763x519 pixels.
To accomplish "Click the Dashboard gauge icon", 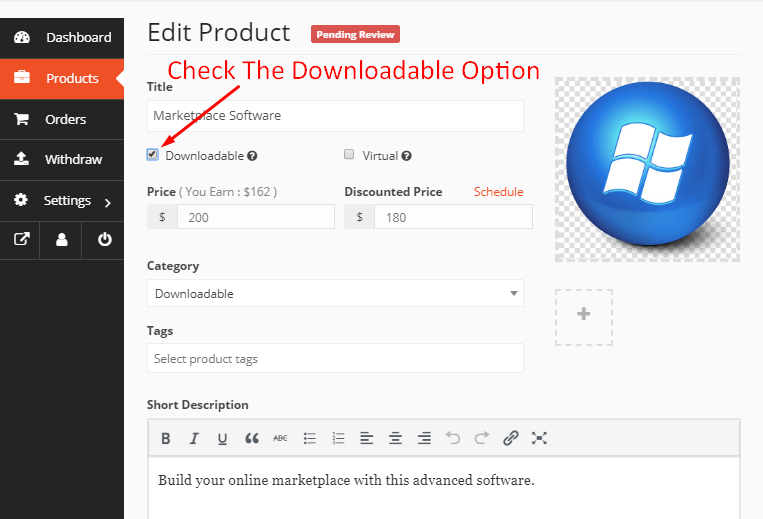I will point(22,37).
